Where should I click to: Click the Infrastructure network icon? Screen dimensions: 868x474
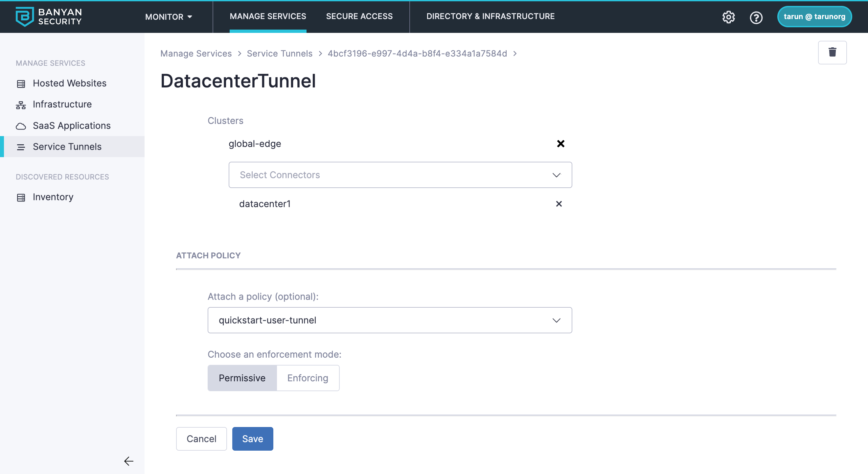21,105
